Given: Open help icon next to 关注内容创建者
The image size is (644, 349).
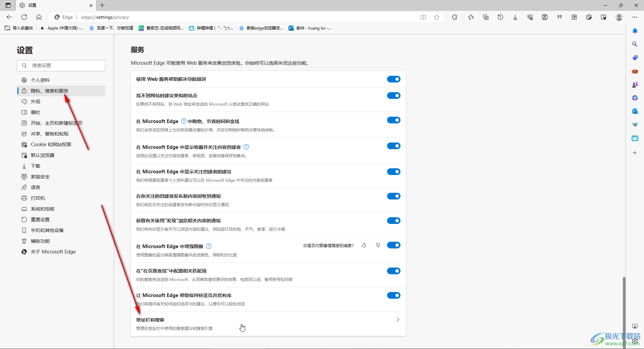Looking at the screenshot, I should pyautogui.click(x=246, y=147).
